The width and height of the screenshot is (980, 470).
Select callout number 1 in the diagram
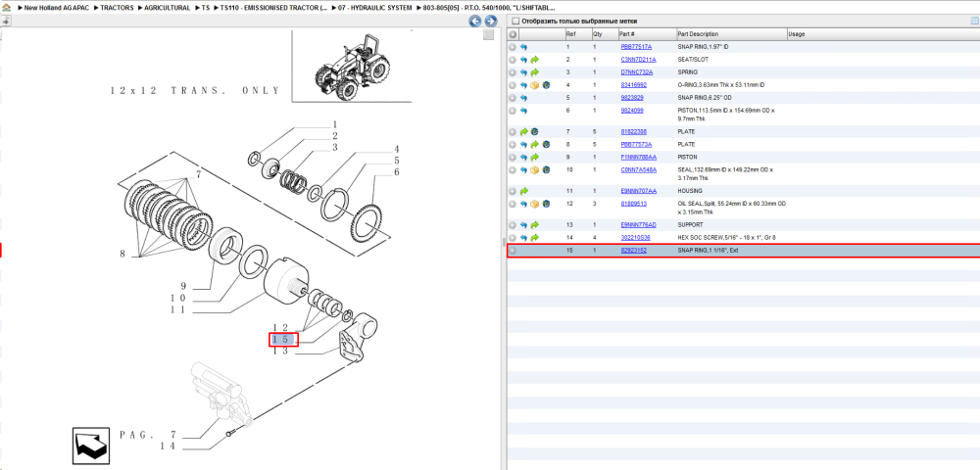click(335, 124)
